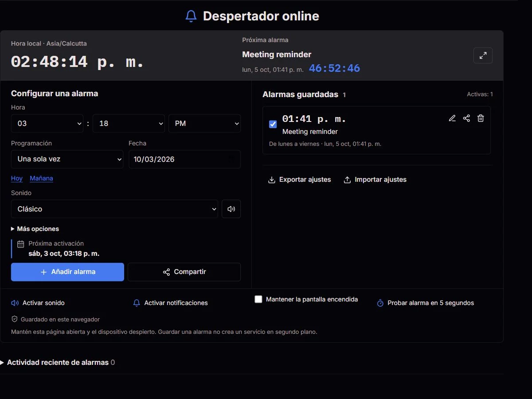Image resolution: width=532 pixels, height=399 pixels.
Task: Click the Añadir alarma button
Action: click(67, 272)
